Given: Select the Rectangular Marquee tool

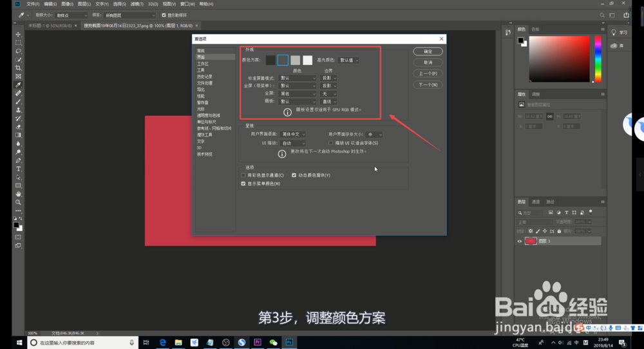Looking at the screenshot, I should [x=18, y=42].
